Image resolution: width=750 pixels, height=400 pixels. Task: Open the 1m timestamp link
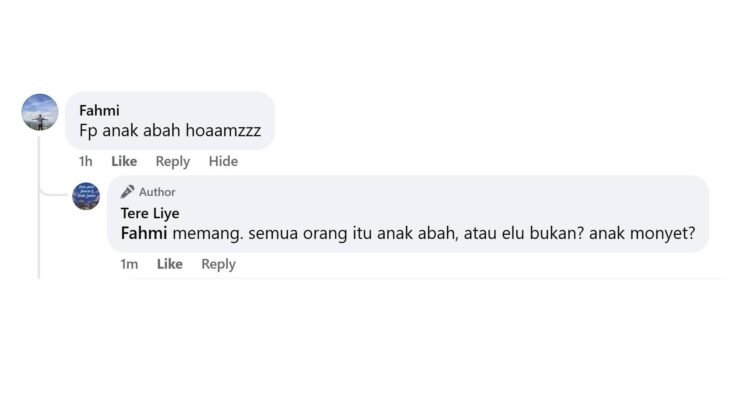(129, 264)
